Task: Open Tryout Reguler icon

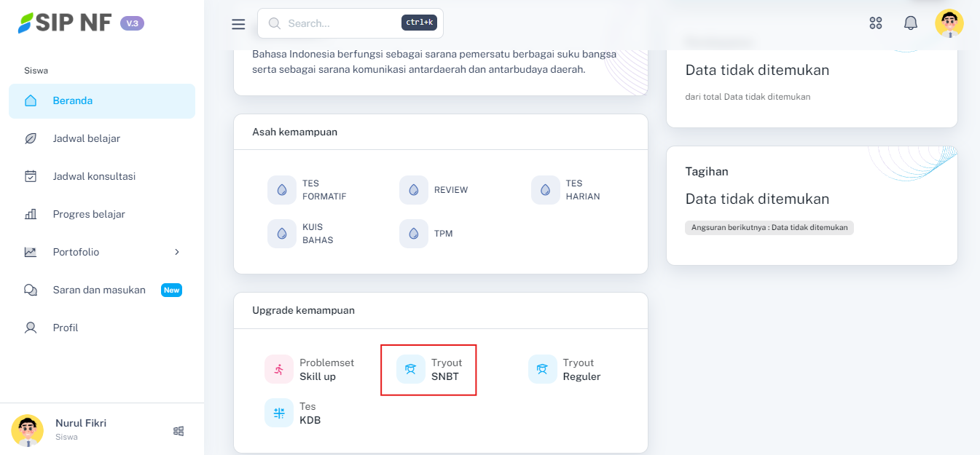Action: (543, 369)
